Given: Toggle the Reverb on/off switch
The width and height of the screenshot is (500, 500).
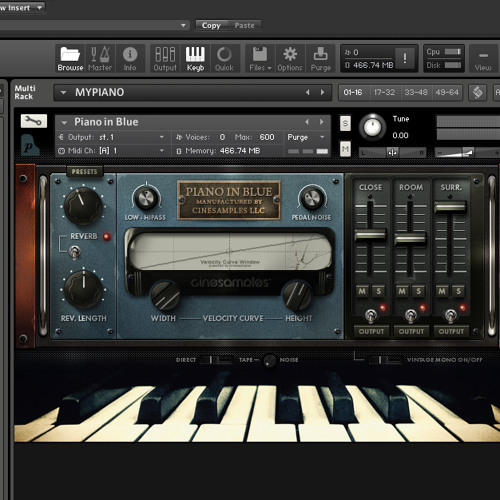Looking at the screenshot, I should pos(75,252).
